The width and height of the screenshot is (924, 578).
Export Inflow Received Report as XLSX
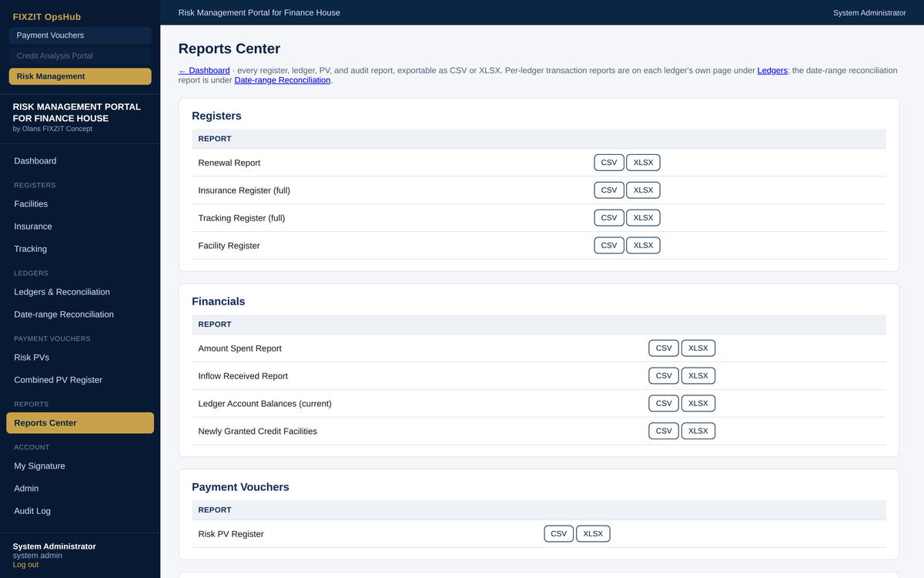[698, 376]
